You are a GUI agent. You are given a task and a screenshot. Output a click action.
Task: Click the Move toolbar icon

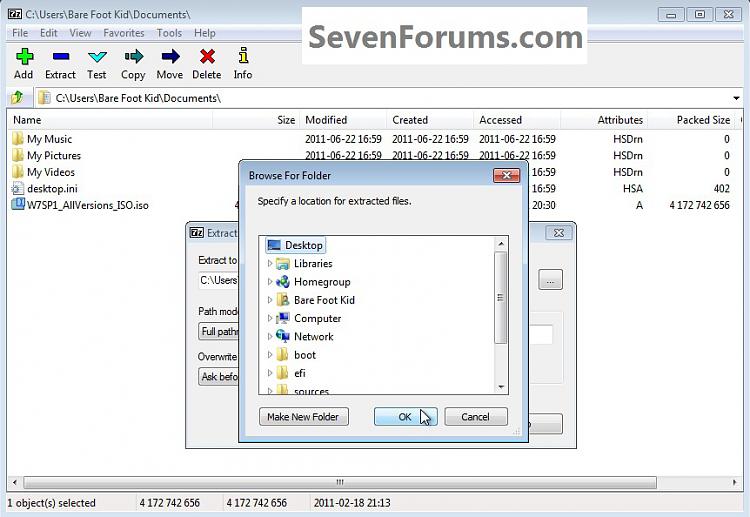tap(170, 57)
